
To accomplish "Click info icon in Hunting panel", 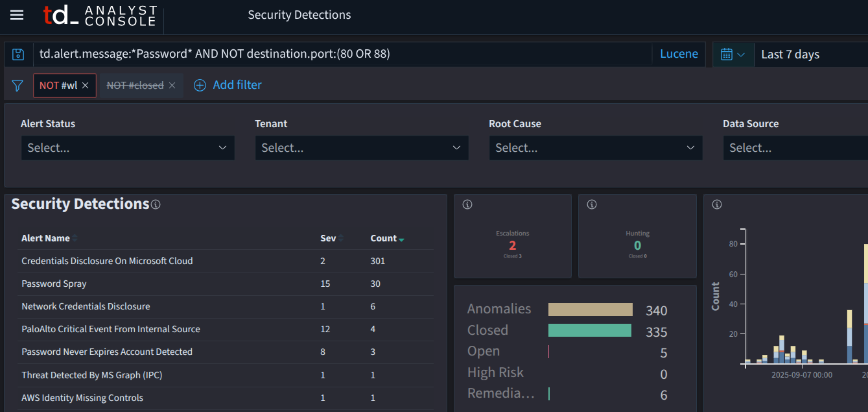I will click(x=591, y=204).
